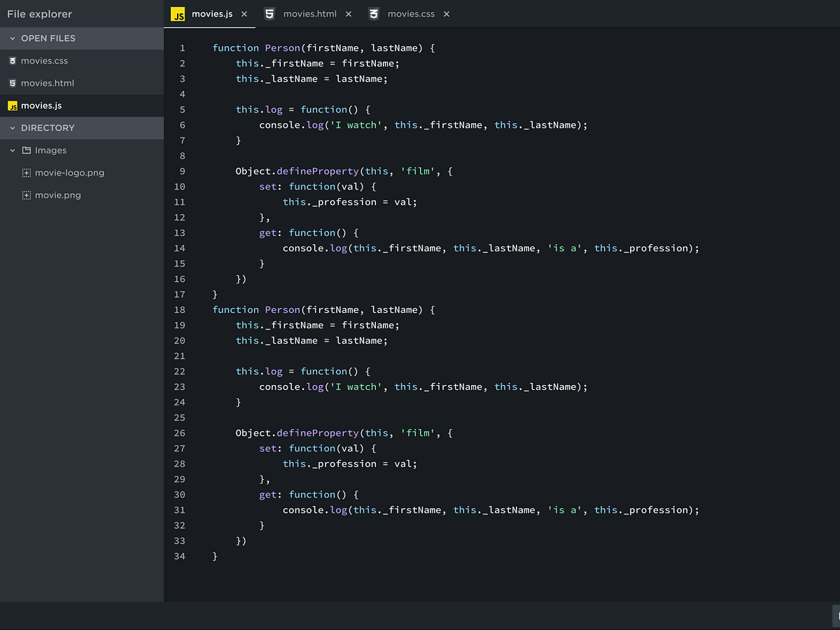Screen dimensions: 840x630
Task: Click the HTML icon on the movies.html tab
Action: click(x=269, y=13)
